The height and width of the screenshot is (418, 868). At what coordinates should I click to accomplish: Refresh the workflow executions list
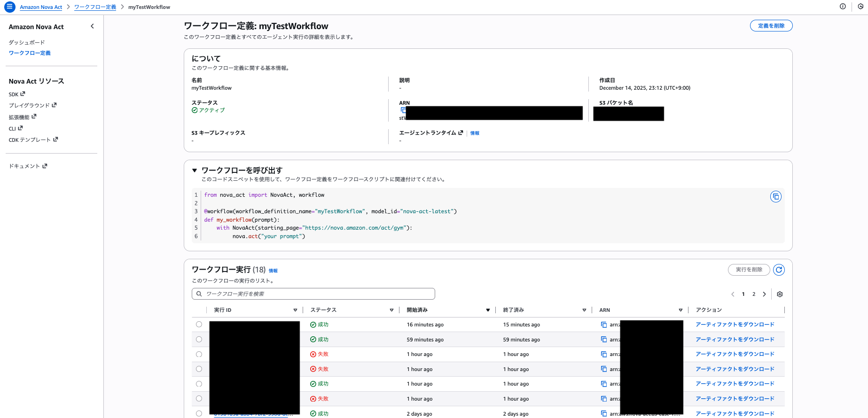[779, 270]
